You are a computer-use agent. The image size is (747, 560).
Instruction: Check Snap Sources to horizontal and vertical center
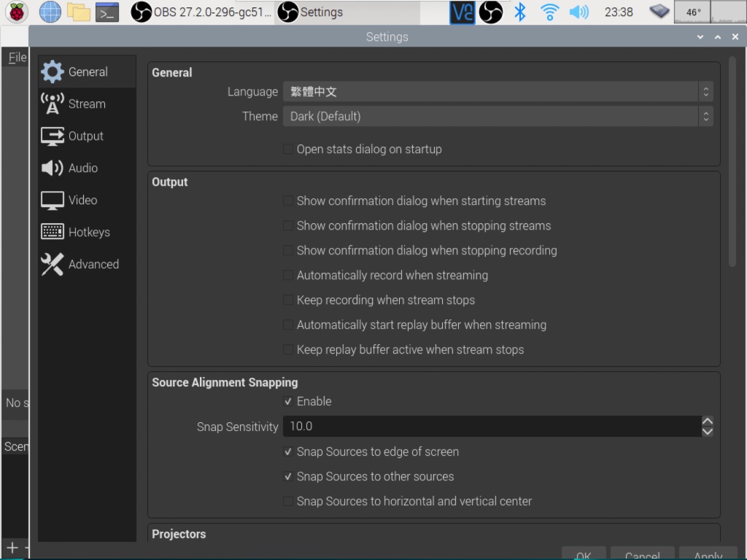[289, 502]
